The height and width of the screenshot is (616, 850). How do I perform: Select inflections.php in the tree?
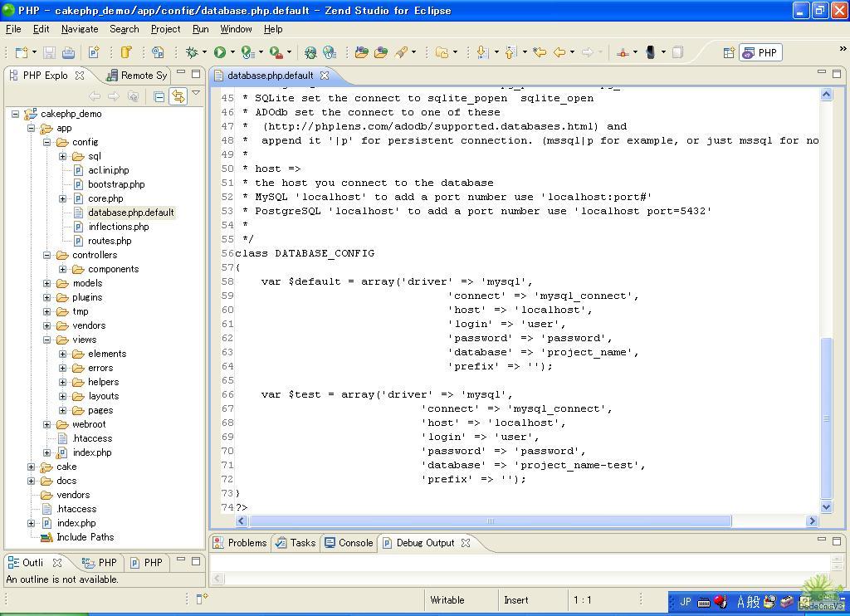[x=118, y=227]
